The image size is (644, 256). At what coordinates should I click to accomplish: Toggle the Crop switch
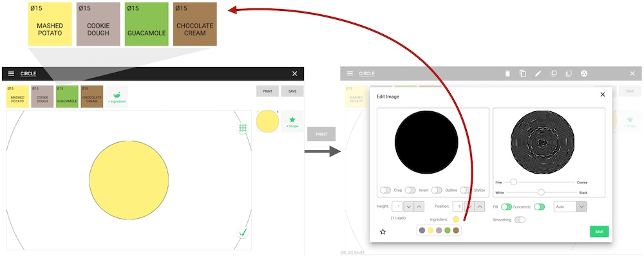tap(385, 190)
